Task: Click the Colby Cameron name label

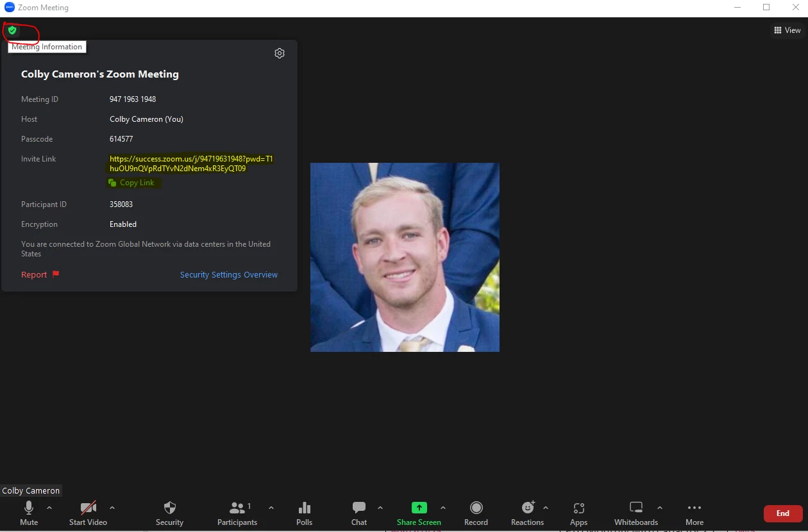Action: (x=31, y=490)
